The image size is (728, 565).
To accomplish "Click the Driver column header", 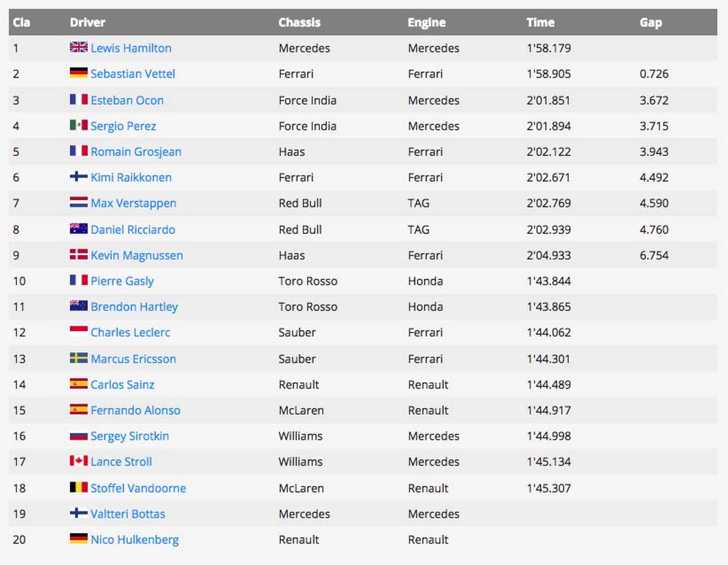I will click(x=88, y=22).
